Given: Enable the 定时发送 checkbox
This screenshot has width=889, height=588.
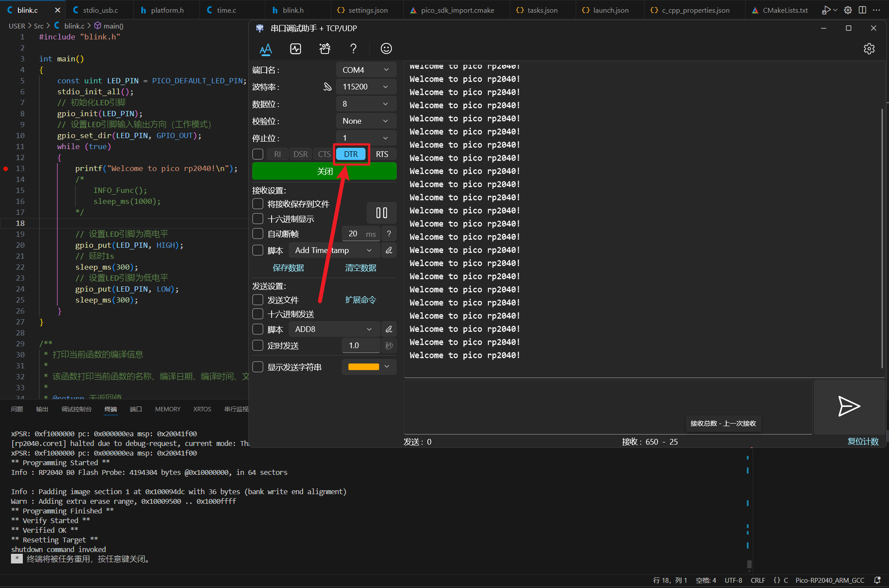Looking at the screenshot, I should (x=258, y=346).
